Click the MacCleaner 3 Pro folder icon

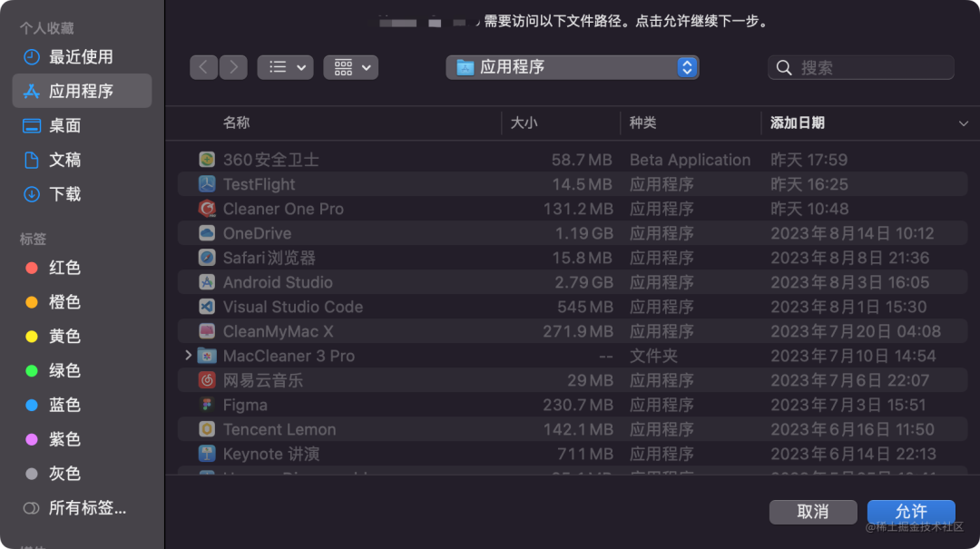coord(207,356)
